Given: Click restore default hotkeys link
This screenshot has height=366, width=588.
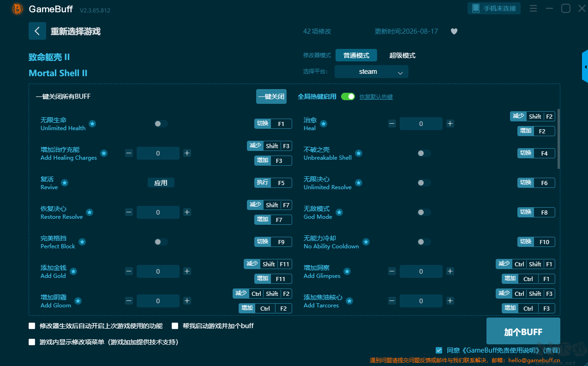Looking at the screenshot, I should (x=376, y=97).
